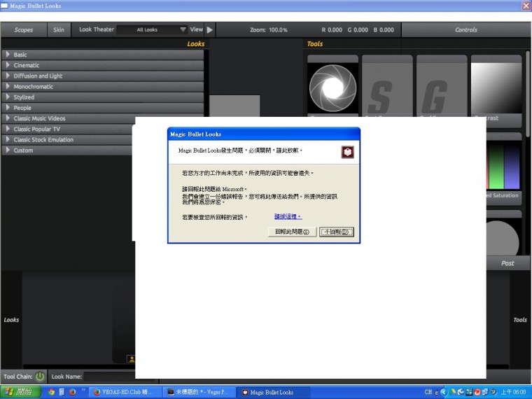Select the G tool thumbnail in Tools
532x399 pixels.
[442, 86]
